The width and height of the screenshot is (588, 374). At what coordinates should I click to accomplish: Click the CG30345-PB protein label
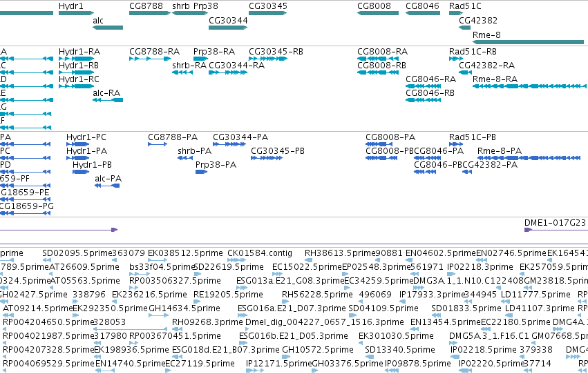click(x=278, y=151)
